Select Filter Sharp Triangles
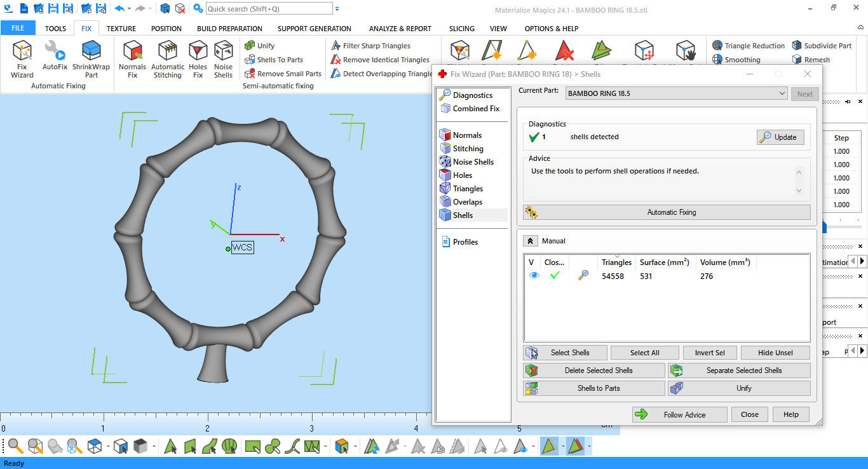868x469 pixels. pos(371,46)
